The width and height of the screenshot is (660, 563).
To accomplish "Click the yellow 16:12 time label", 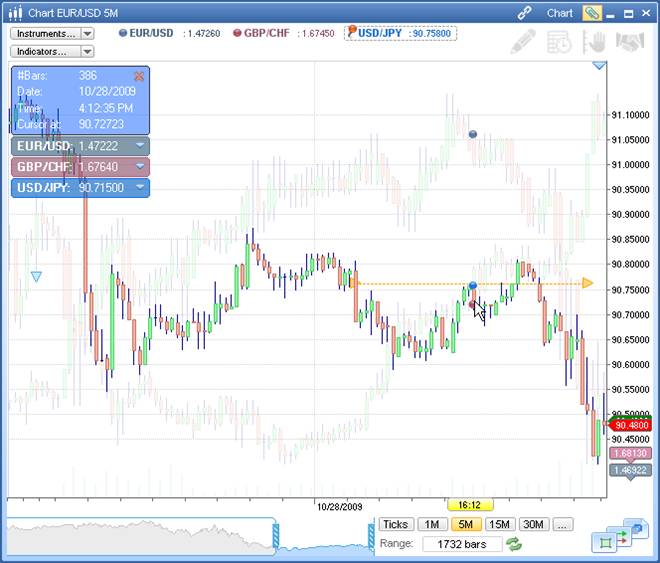I will pos(469,505).
